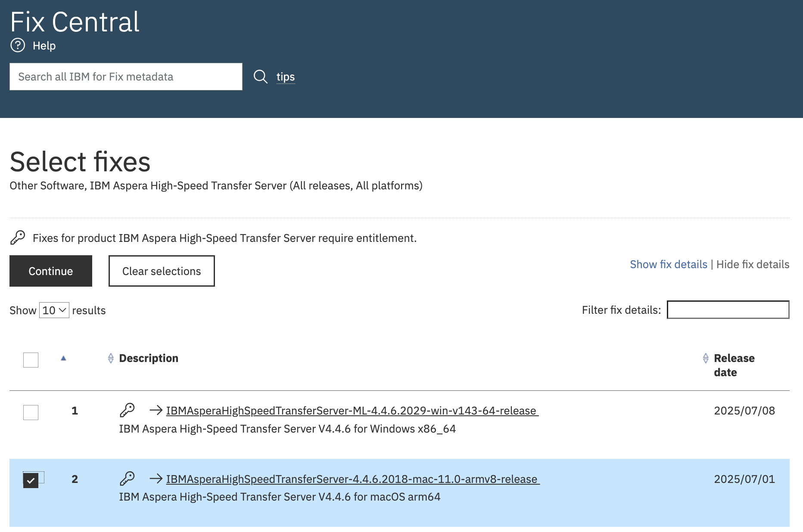Image resolution: width=803 pixels, height=532 pixels.
Task: Click the Clear selections button
Action: tap(162, 271)
